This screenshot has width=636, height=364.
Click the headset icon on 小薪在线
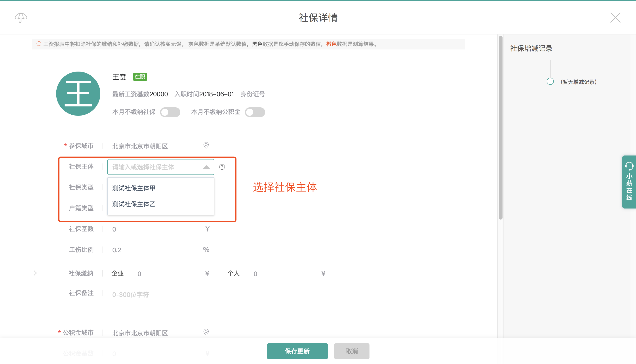click(x=629, y=167)
